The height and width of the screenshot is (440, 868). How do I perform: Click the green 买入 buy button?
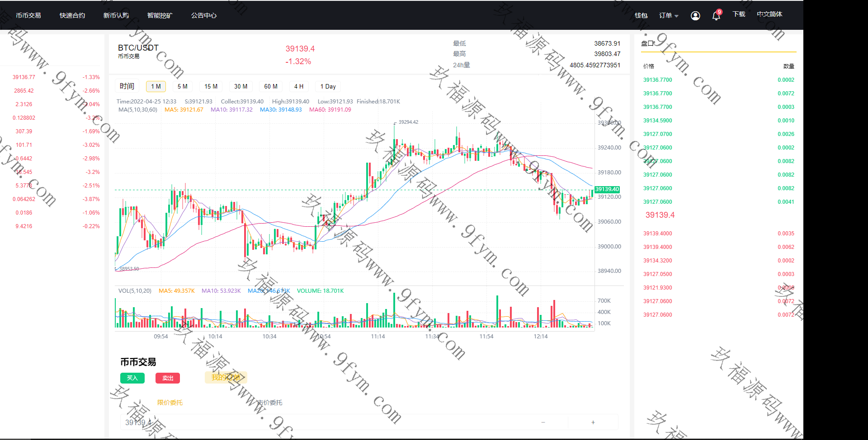point(132,378)
